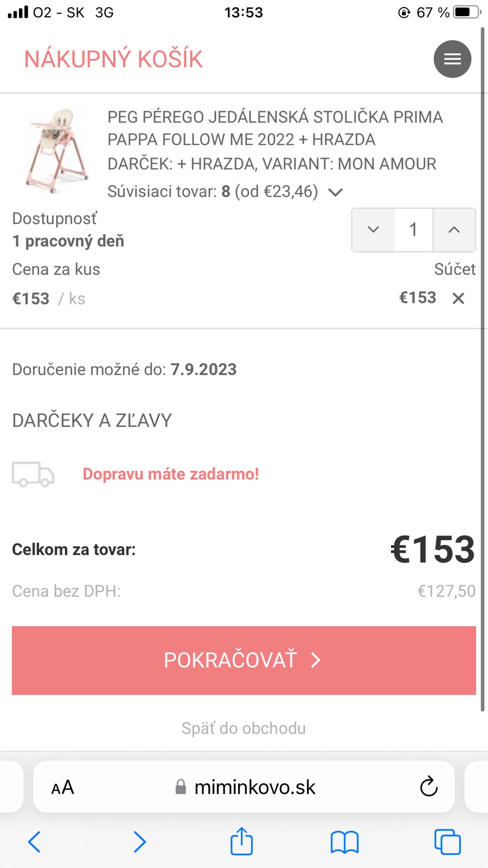This screenshot has width=488, height=868.
Task: Click the quantity input field
Action: [413, 229]
